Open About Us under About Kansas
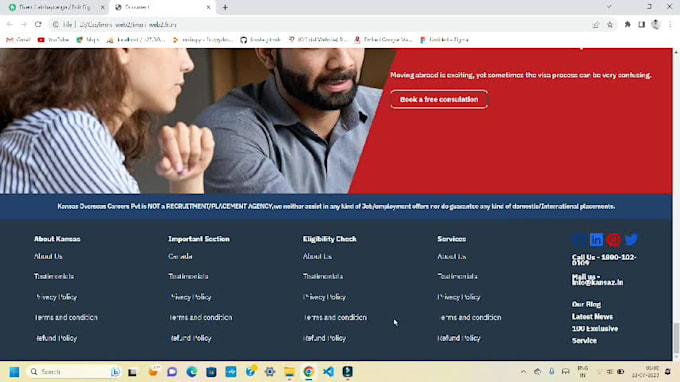The width and height of the screenshot is (680, 382). (48, 256)
